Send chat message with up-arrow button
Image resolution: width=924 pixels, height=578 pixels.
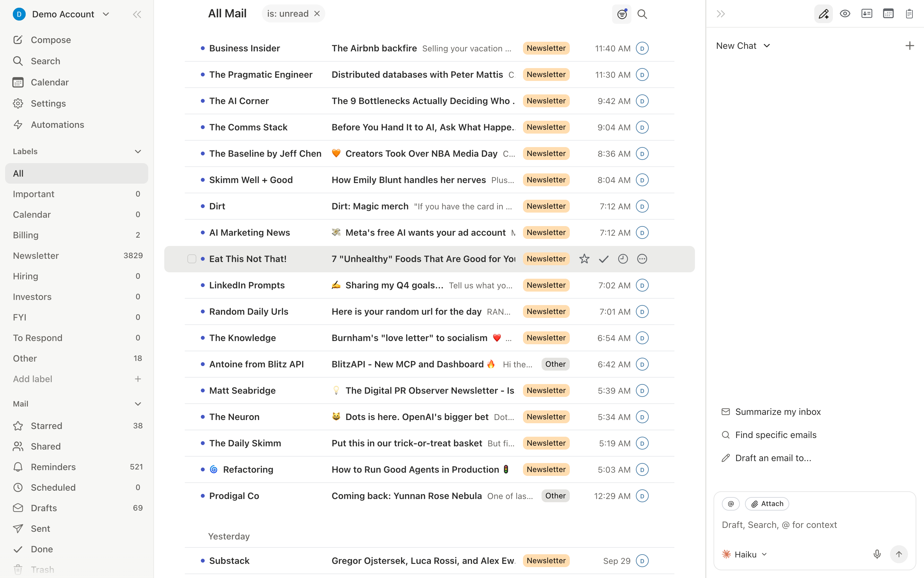(899, 554)
